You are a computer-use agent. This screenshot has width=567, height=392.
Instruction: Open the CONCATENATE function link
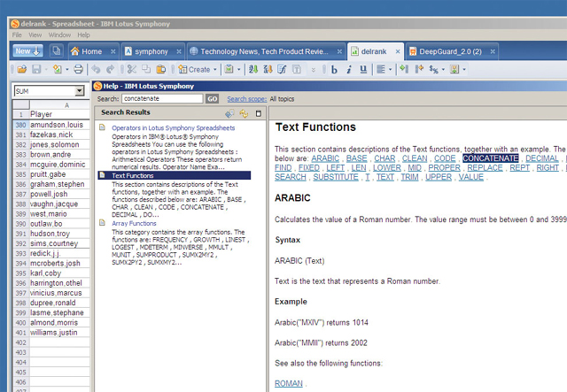490,158
